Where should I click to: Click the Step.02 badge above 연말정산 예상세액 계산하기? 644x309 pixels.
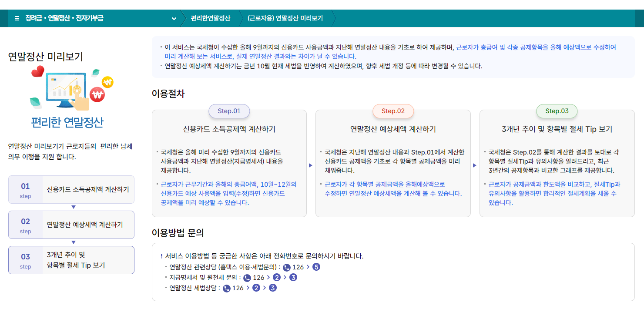click(x=392, y=111)
